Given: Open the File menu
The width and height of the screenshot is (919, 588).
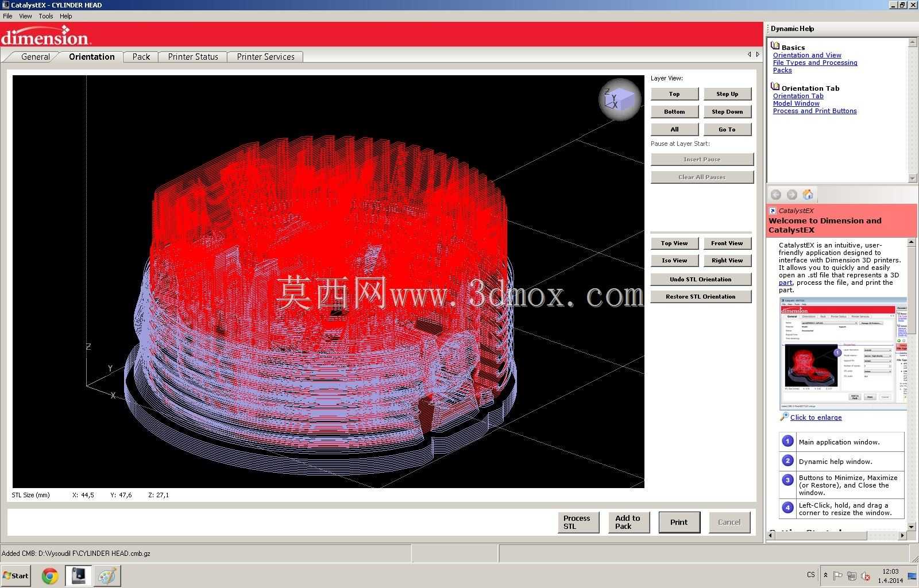Looking at the screenshot, I should (7, 16).
